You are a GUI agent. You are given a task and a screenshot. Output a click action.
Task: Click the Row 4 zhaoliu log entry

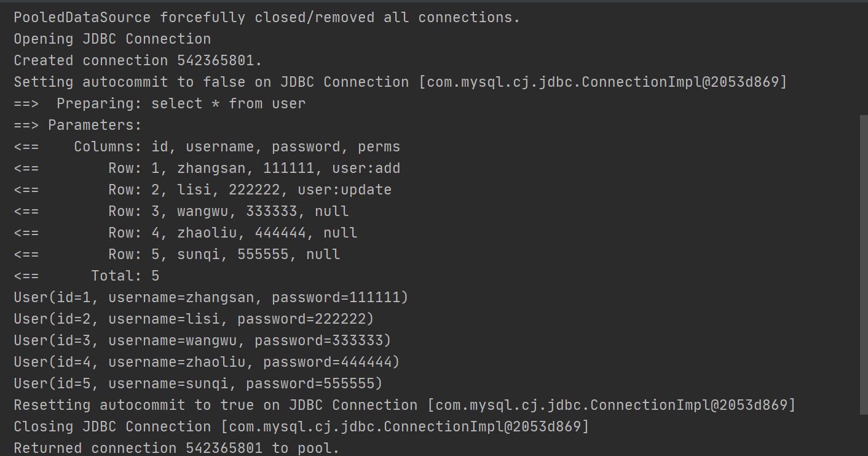pos(186,233)
